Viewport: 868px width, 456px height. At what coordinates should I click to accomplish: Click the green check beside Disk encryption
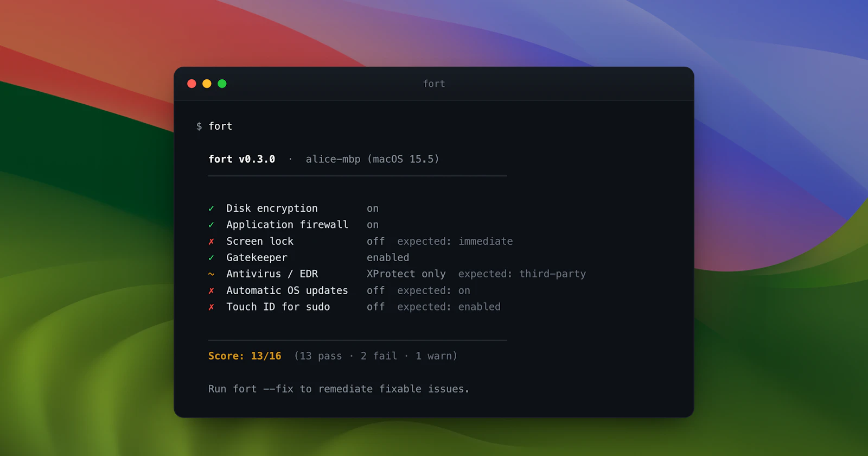pyautogui.click(x=211, y=208)
